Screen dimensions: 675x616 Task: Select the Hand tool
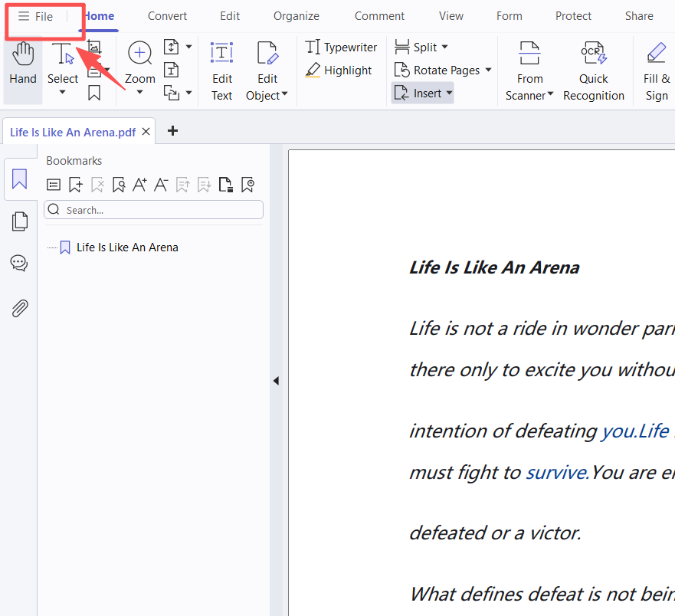coord(23,64)
